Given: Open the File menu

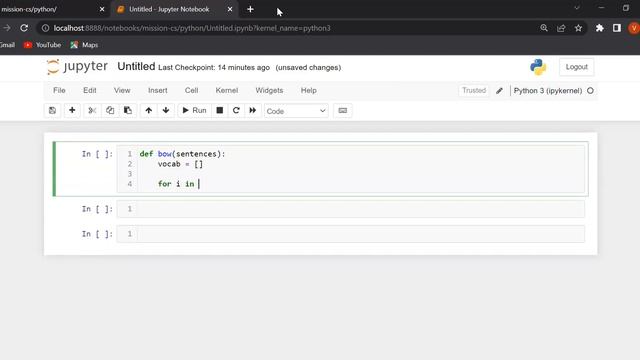Looking at the screenshot, I should 59,91.
